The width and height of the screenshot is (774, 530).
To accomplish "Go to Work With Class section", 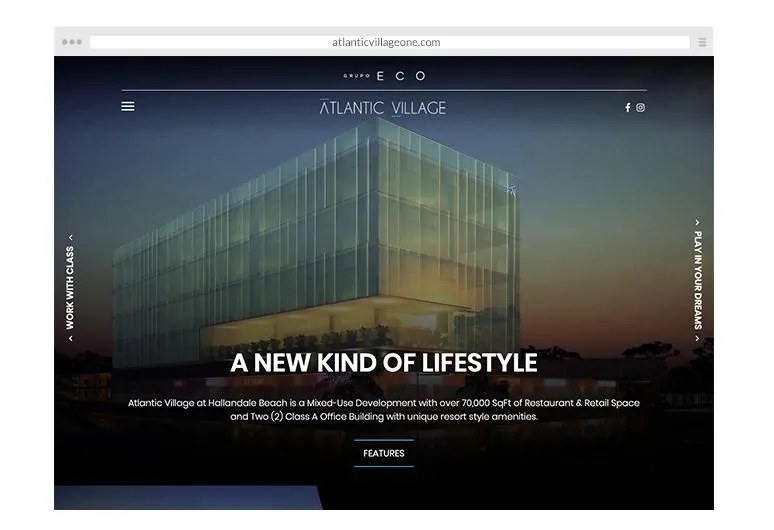I will point(70,288).
